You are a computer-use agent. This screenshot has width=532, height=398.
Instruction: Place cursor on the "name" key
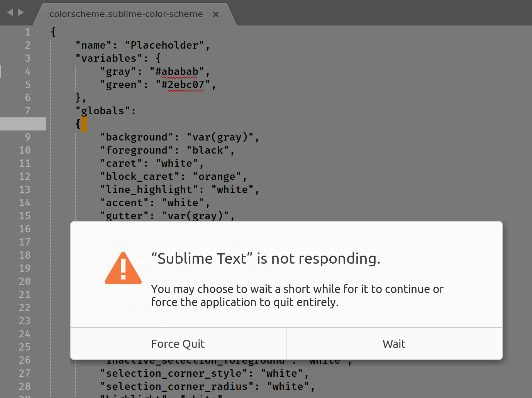93,46
